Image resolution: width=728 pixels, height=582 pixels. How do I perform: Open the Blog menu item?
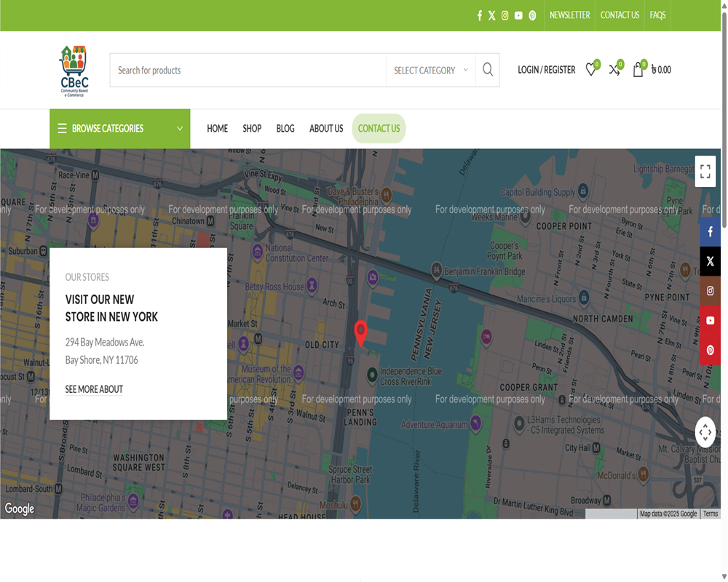click(x=285, y=129)
